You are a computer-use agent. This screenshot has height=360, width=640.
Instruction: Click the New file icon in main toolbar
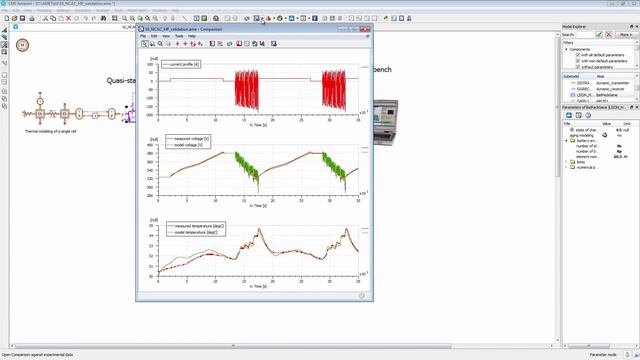(7, 18)
